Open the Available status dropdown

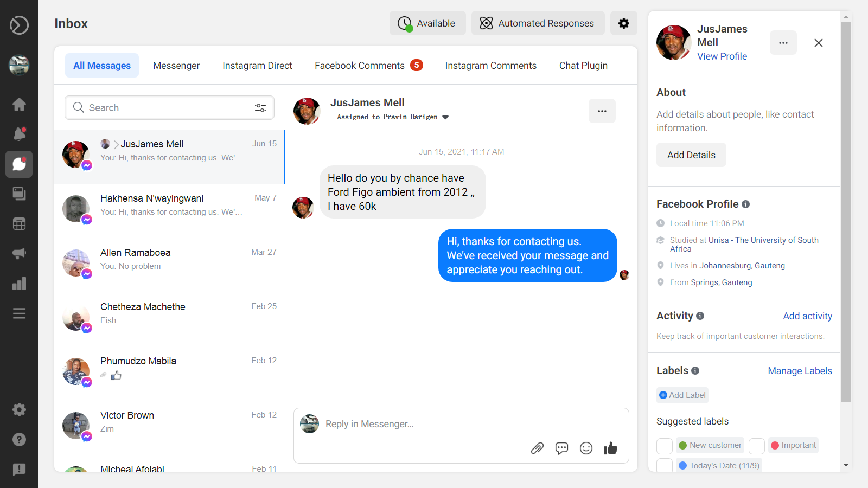pyautogui.click(x=427, y=23)
